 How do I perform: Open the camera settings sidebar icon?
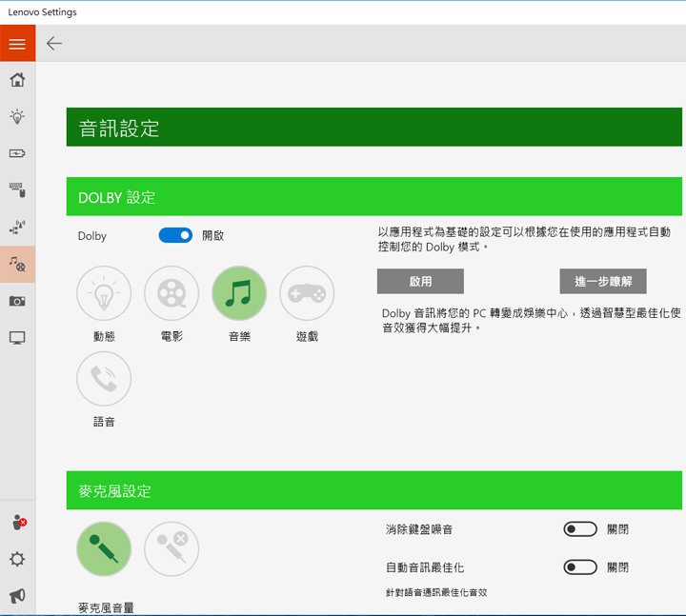17,301
